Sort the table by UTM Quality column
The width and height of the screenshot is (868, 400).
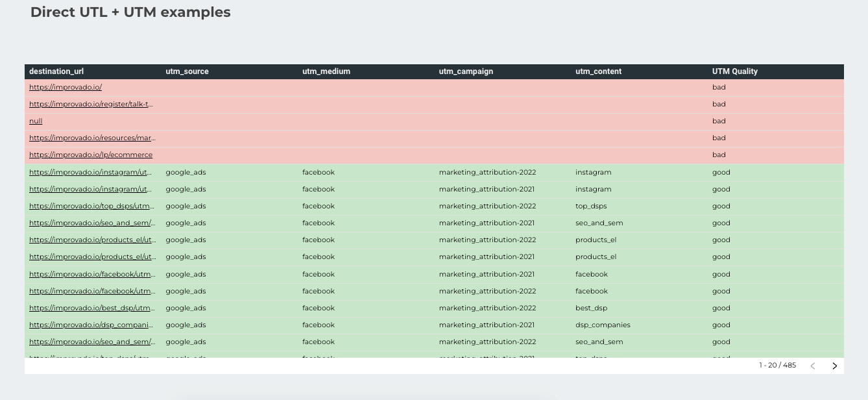[x=734, y=71]
